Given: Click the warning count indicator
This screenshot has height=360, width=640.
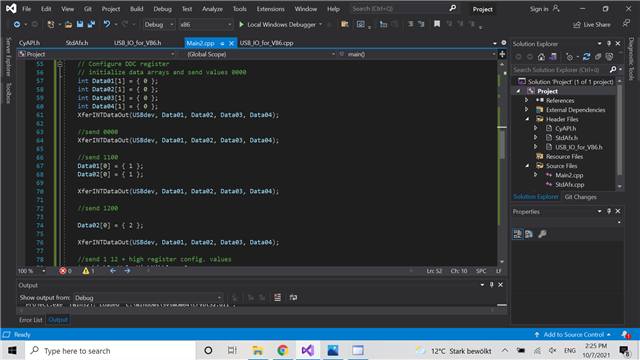Looking at the screenshot, I should click(88, 271).
